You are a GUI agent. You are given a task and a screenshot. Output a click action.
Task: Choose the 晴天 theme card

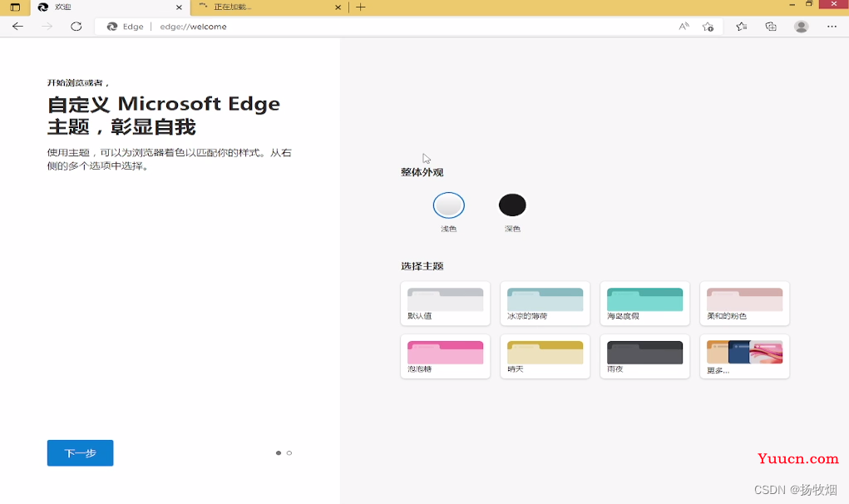(x=545, y=356)
